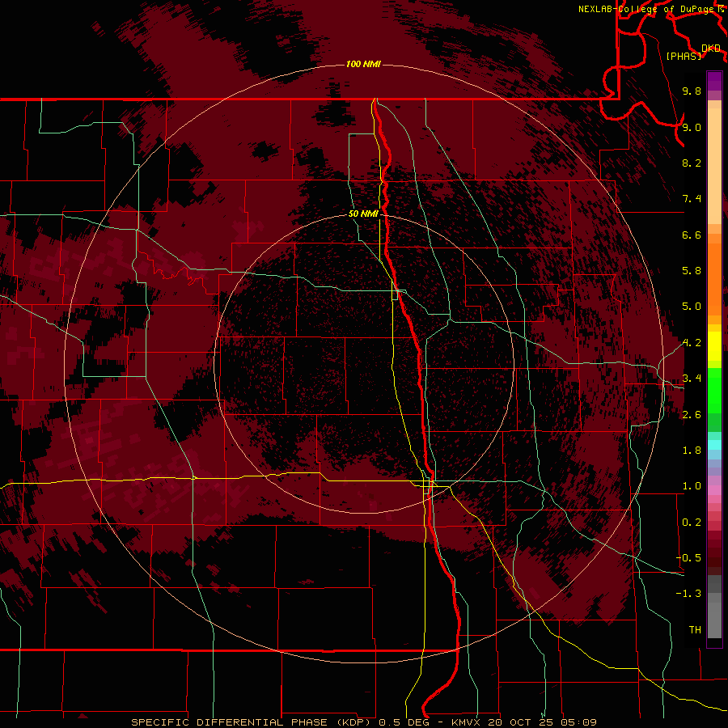
Task: Select the cyan color bar segment beside 1.8
Action: point(714,445)
